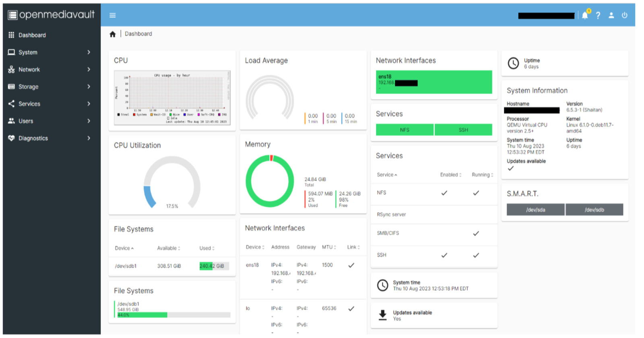Click NFS enabled checkmark
This screenshot has height=338, width=644.
pos(444,193)
